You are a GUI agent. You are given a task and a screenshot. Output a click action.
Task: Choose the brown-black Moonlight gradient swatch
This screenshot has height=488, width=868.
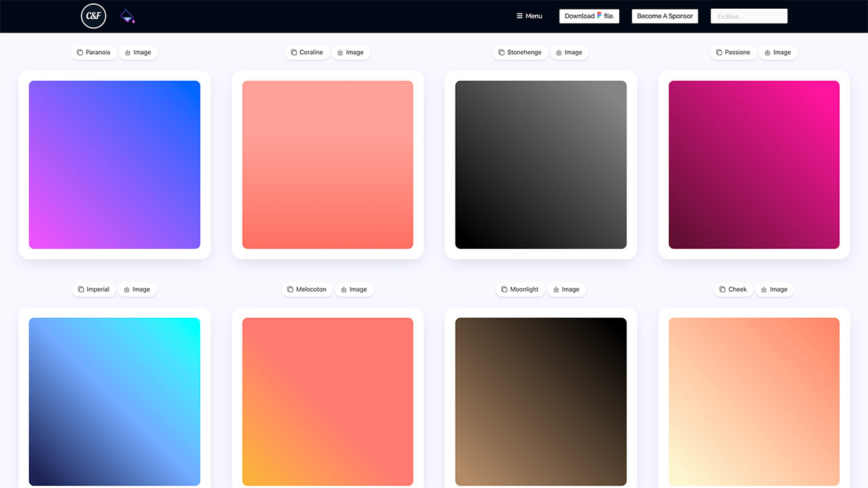tap(540, 401)
